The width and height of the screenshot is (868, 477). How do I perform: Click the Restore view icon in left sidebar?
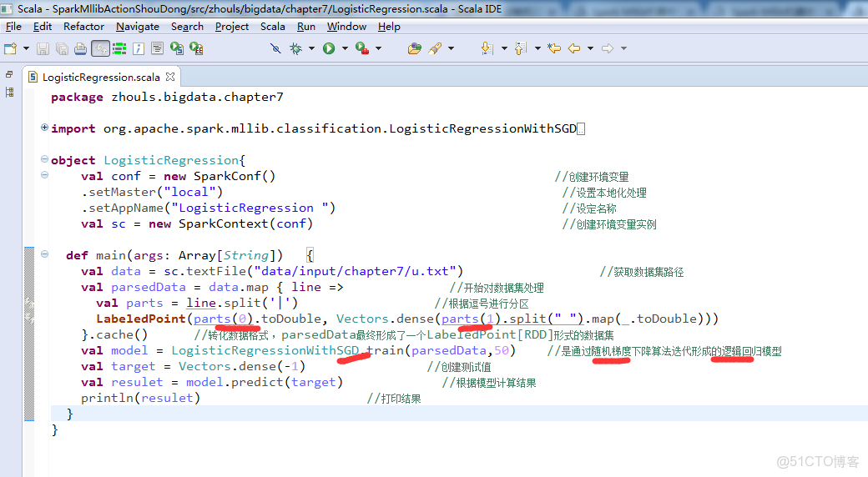pos(9,74)
